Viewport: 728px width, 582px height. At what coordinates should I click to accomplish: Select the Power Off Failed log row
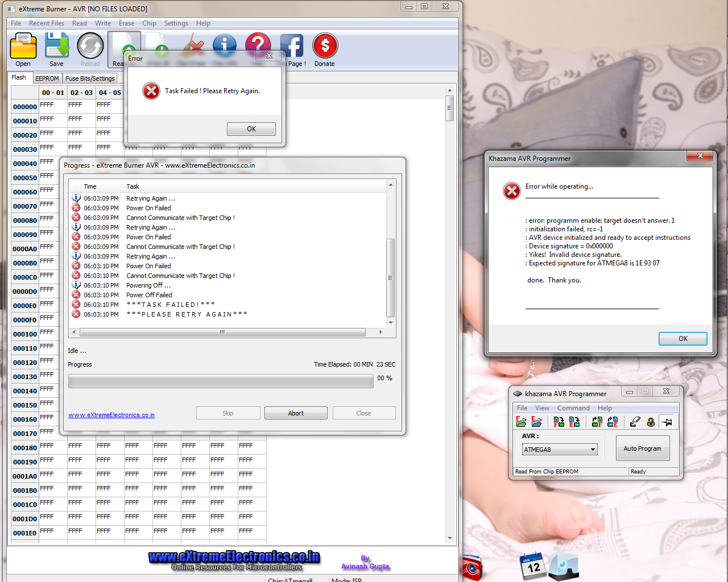point(227,295)
